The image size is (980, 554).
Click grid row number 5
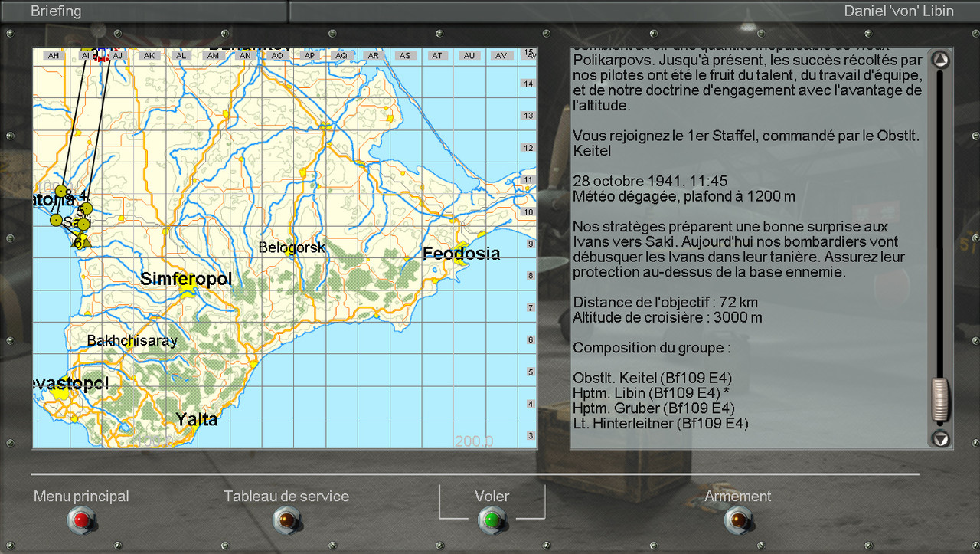[529, 372]
